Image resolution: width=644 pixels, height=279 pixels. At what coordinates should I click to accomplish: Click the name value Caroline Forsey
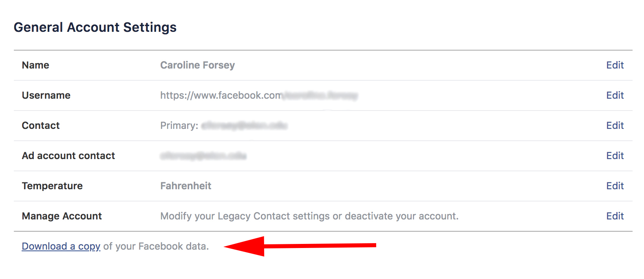(197, 65)
